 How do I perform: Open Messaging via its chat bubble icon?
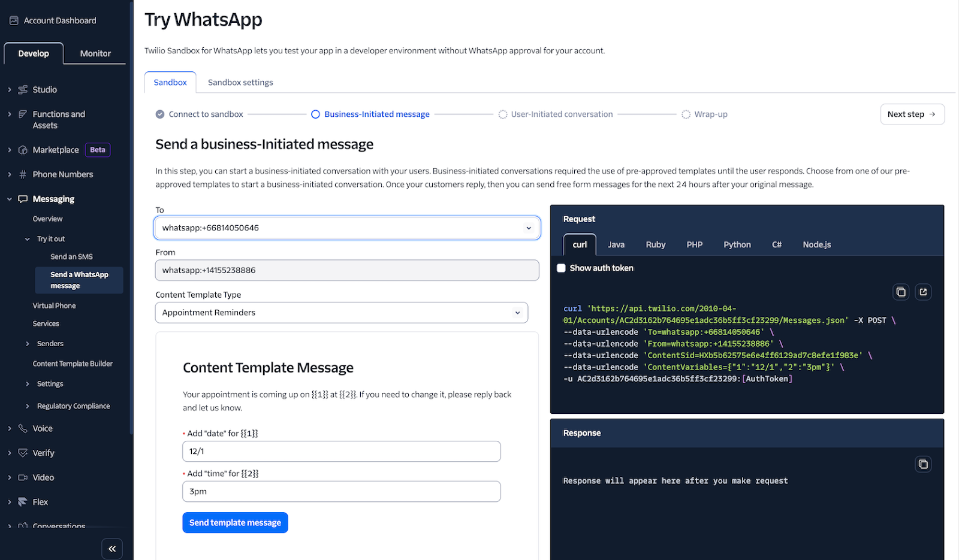point(23,198)
